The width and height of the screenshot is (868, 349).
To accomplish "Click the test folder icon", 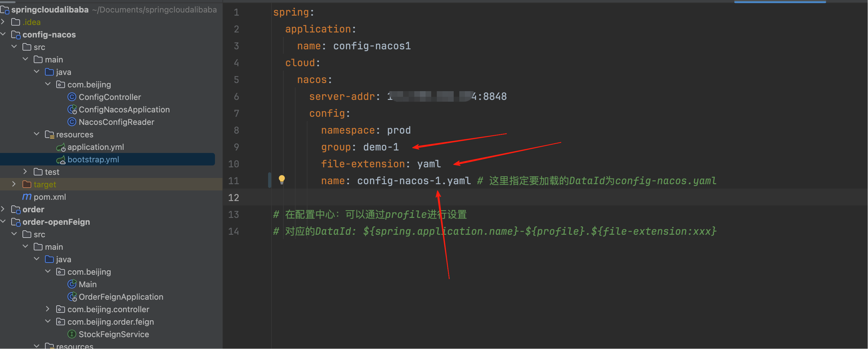I will pos(38,172).
